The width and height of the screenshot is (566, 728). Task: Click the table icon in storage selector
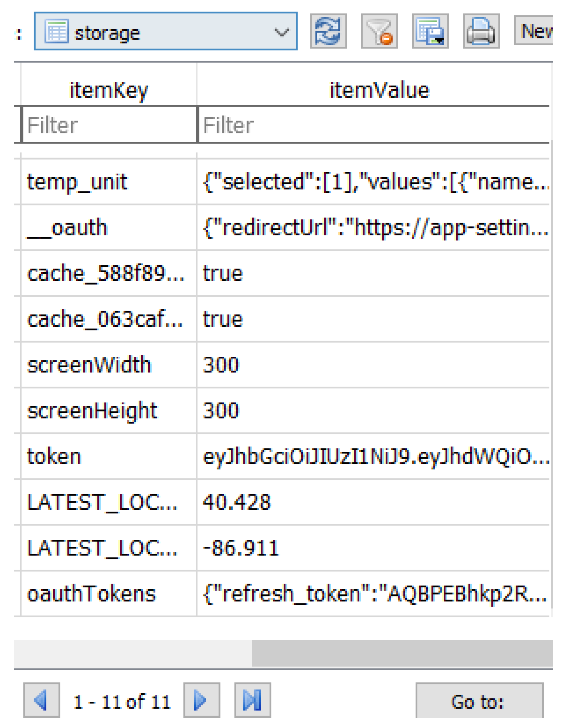point(56,31)
